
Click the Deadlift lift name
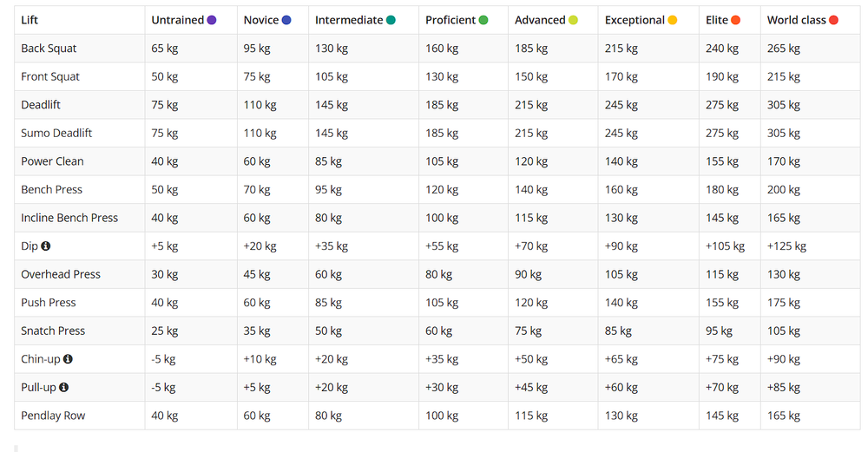[41, 105]
